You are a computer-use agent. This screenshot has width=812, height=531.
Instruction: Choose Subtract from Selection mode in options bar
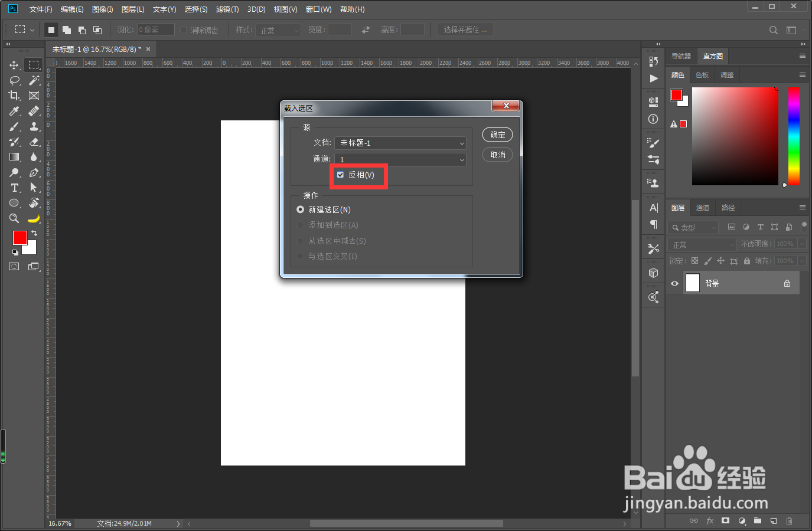pos(82,29)
